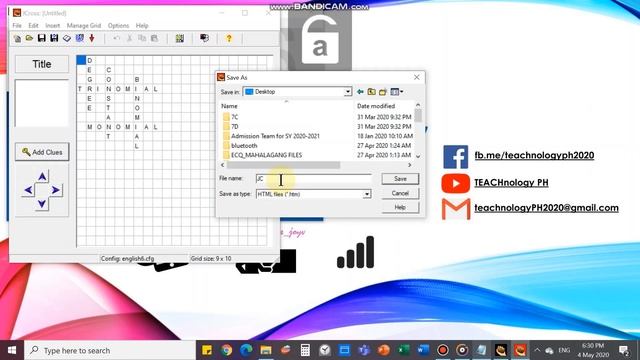Open the fb.me/teachnologyph2020 link

point(534,155)
